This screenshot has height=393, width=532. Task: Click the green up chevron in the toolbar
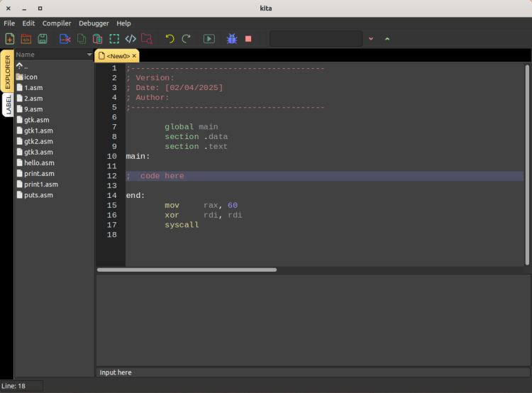pos(387,39)
